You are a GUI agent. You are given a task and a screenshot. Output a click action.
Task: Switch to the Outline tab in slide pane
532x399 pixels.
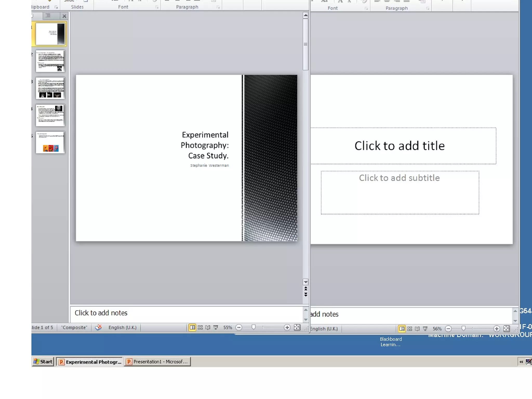(x=48, y=16)
